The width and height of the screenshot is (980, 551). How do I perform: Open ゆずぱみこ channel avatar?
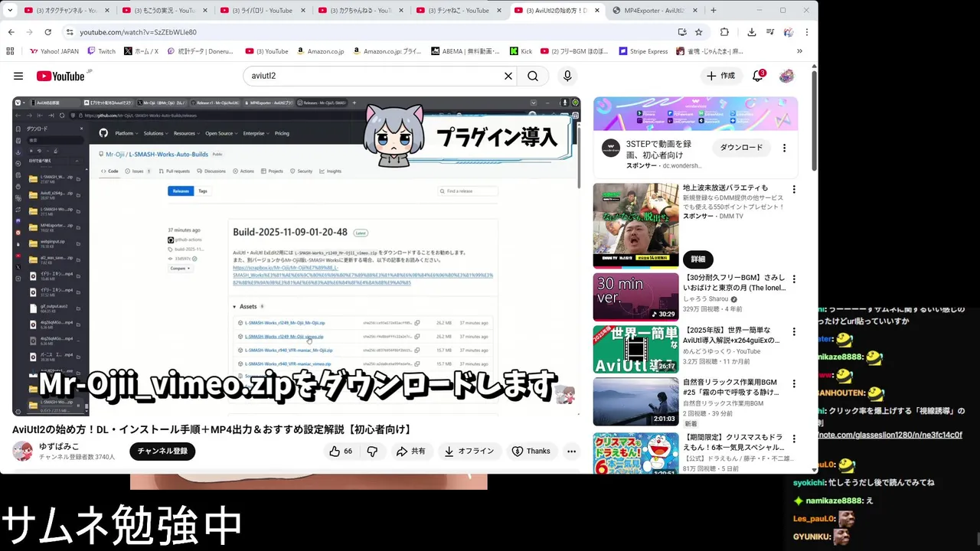pos(23,452)
